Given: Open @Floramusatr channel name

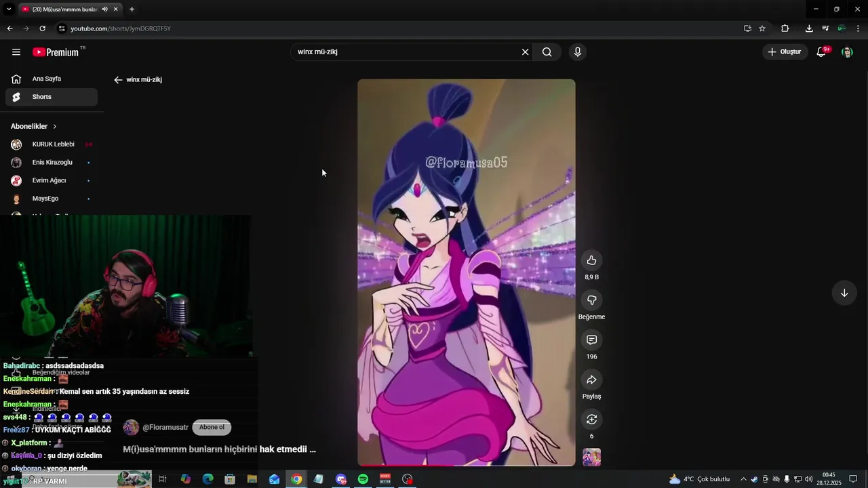Looking at the screenshot, I should (165, 428).
